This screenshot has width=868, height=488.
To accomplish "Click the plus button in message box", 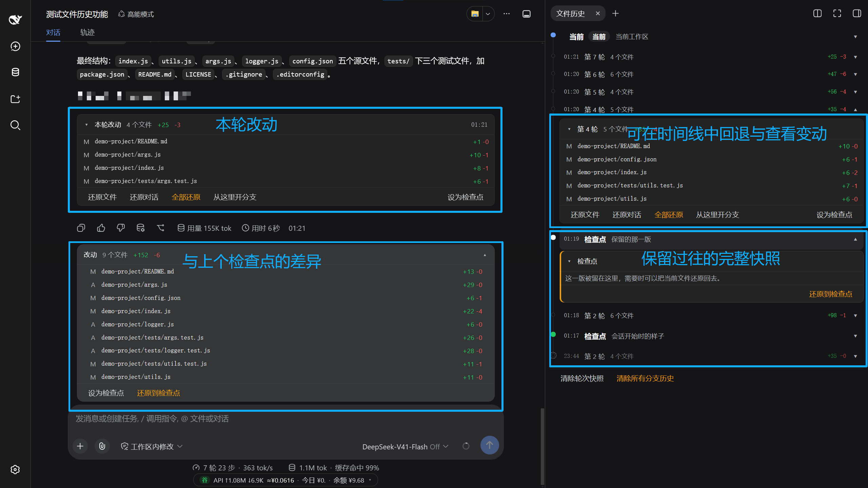I will pyautogui.click(x=80, y=446).
